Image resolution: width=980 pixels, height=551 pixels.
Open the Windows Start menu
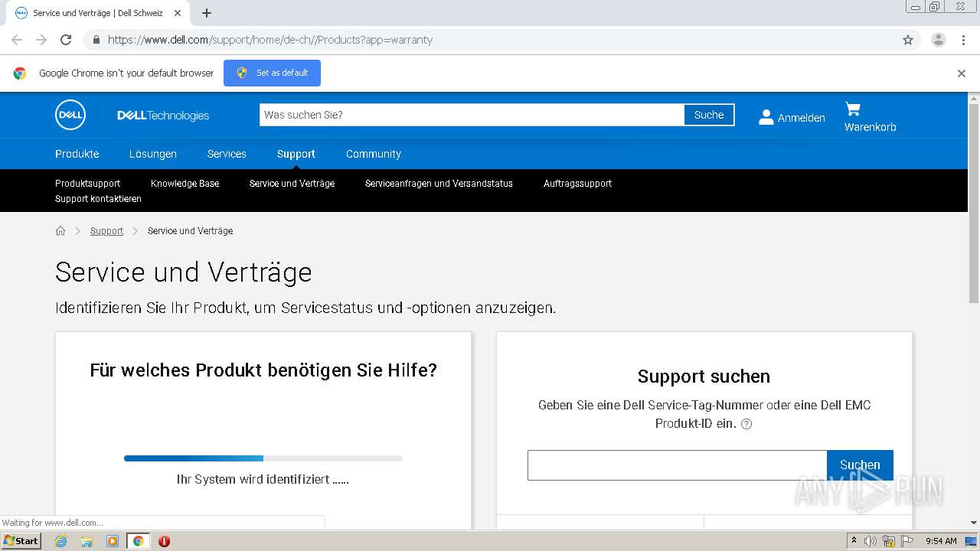(21, 541)
